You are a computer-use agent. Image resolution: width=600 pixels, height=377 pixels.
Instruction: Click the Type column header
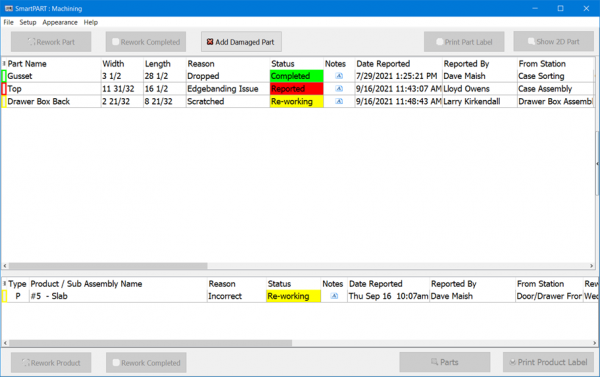(18, 284)
